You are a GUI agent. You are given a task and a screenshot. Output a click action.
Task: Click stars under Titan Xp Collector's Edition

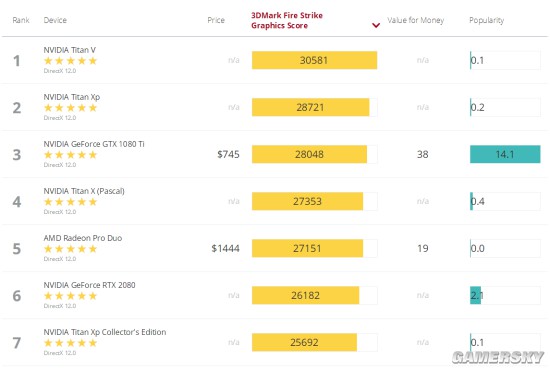pos(70,343)
